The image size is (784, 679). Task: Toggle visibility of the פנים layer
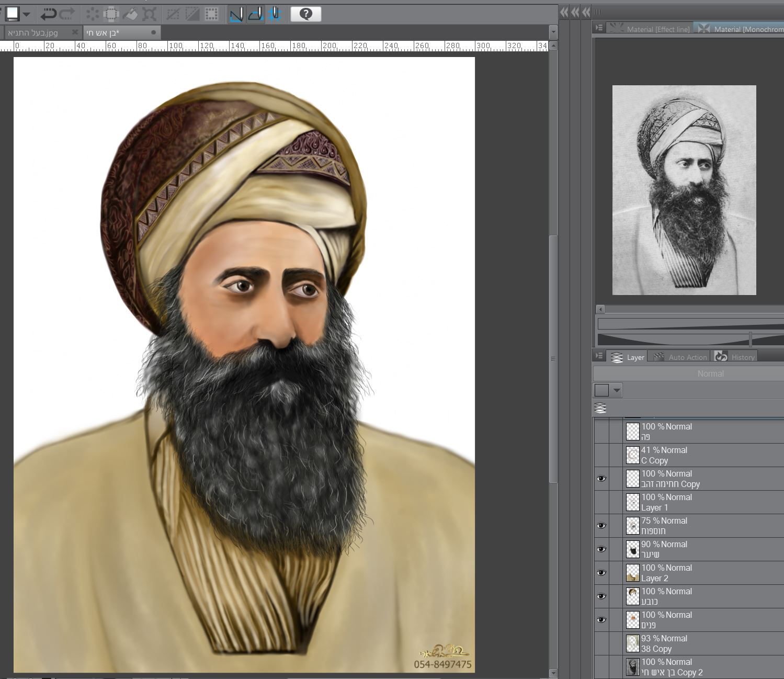coord(601,620)
